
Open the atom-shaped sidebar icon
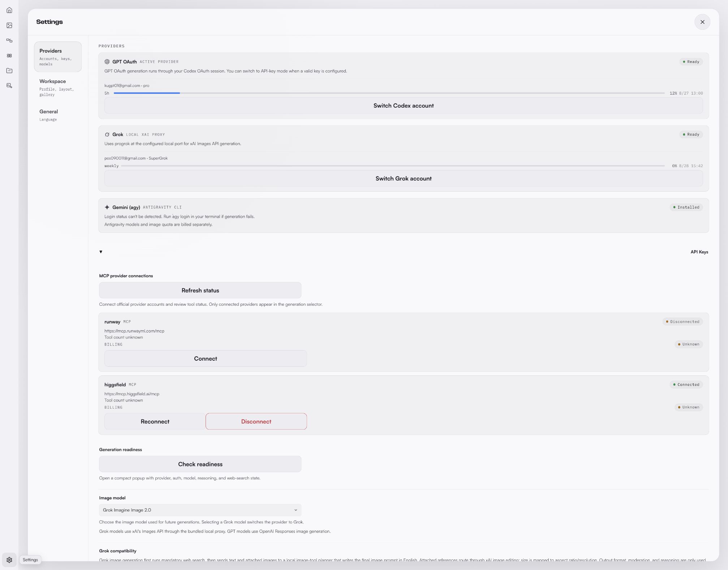point(9,56)
